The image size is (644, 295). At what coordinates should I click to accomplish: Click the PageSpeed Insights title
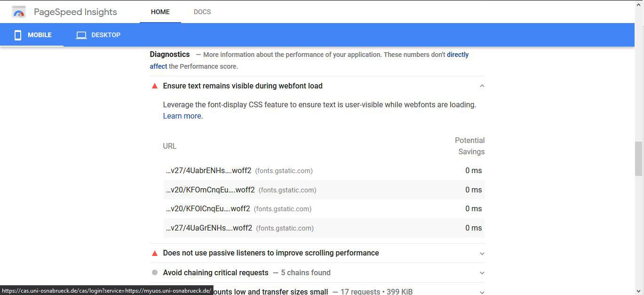coord(75,12)
